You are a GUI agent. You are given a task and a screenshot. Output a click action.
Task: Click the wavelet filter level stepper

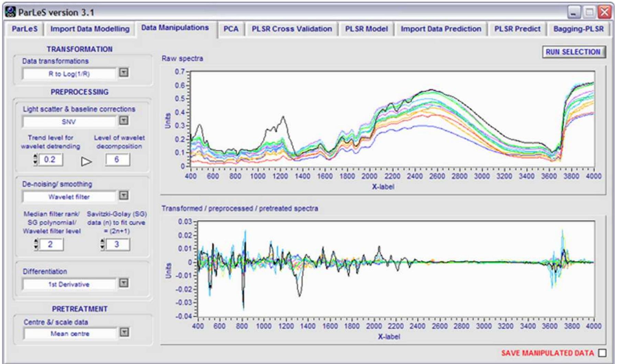pos(36,244)
